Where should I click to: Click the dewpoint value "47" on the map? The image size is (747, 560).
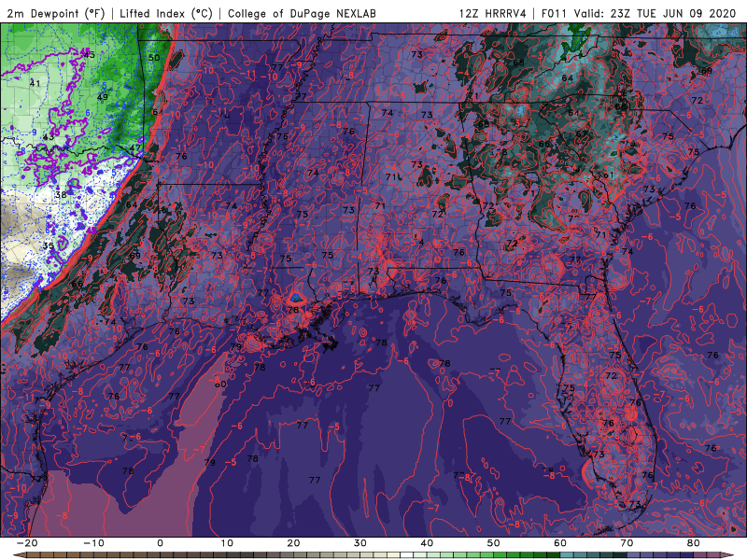[135, 147]
